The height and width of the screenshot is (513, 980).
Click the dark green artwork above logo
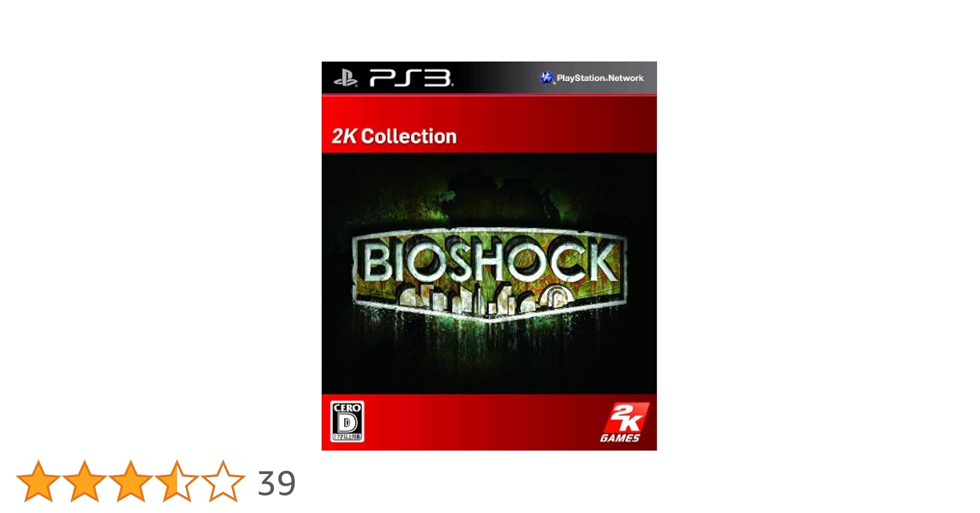click(489, 195)
